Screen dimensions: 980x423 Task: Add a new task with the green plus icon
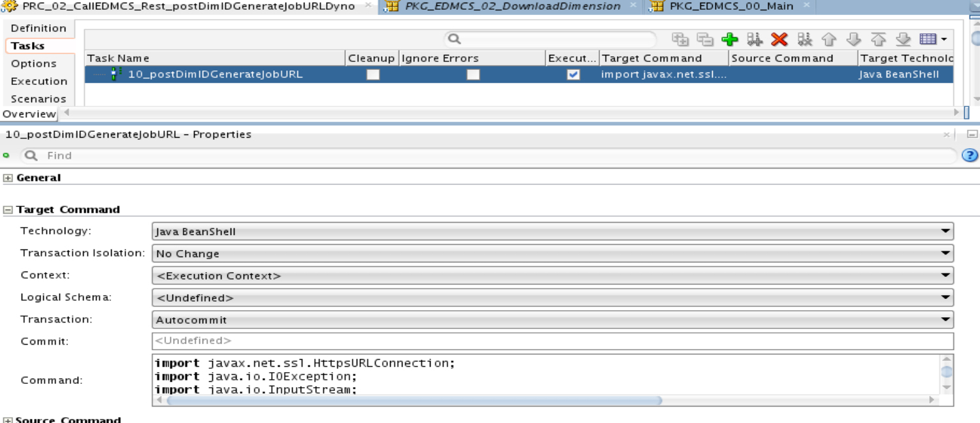pos(730,39)
